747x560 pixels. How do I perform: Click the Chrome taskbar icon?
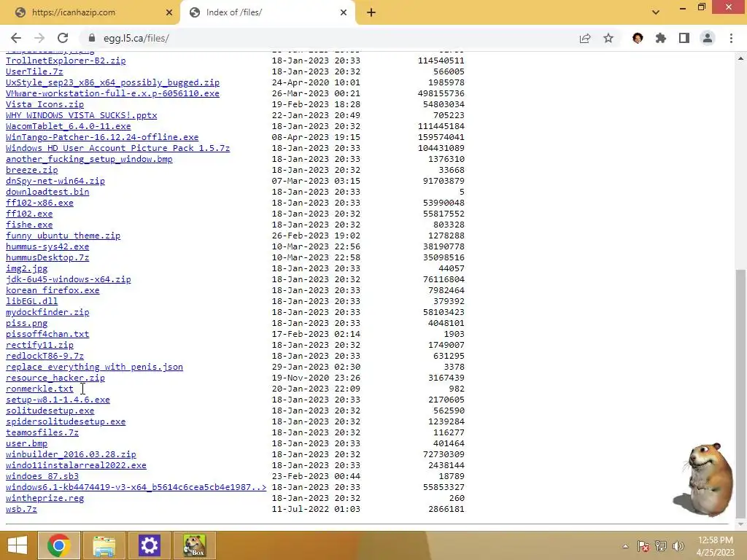(58, 545)
